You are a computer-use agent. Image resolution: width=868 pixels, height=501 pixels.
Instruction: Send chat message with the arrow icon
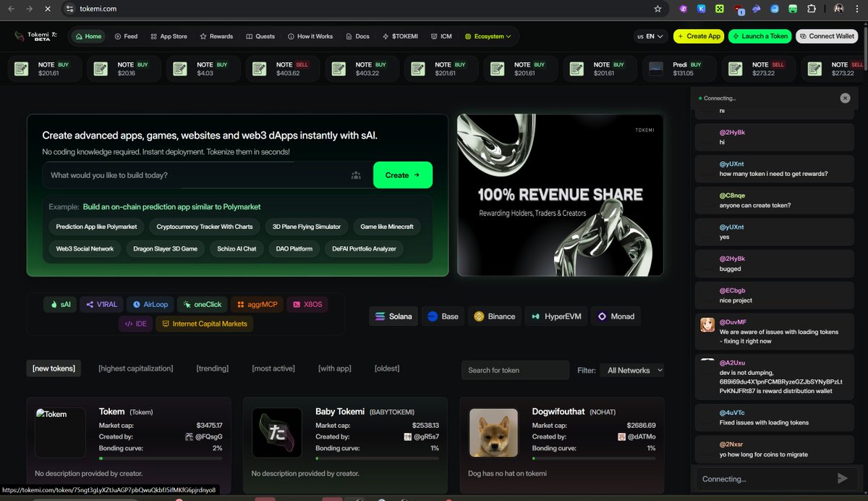pos(842,478)
